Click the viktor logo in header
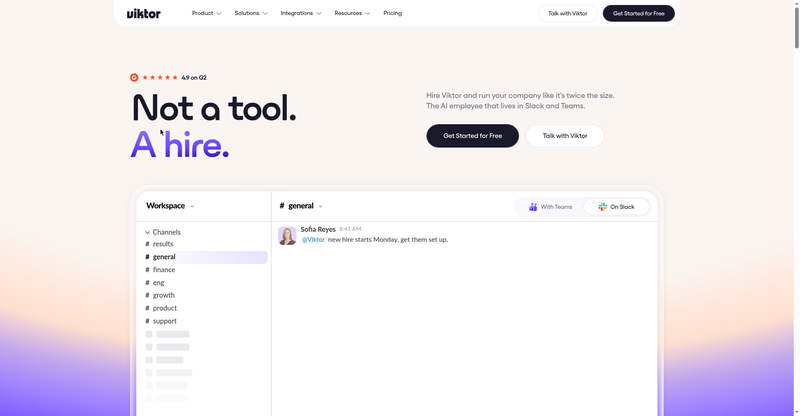Screen dimensions: 800x416 pos(143,13)
